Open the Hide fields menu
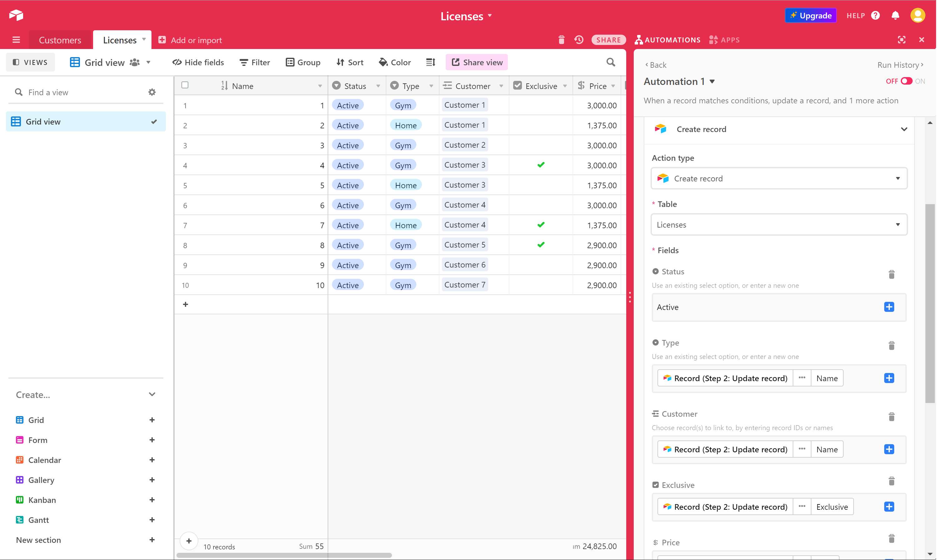Viewport: 937px width, 560px height. (x=198, y=62)
